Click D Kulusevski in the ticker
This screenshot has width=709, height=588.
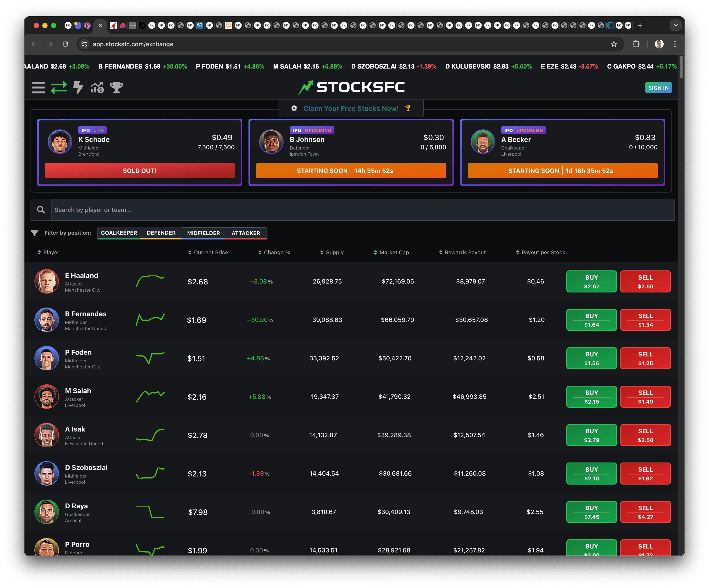pos(488,66)
